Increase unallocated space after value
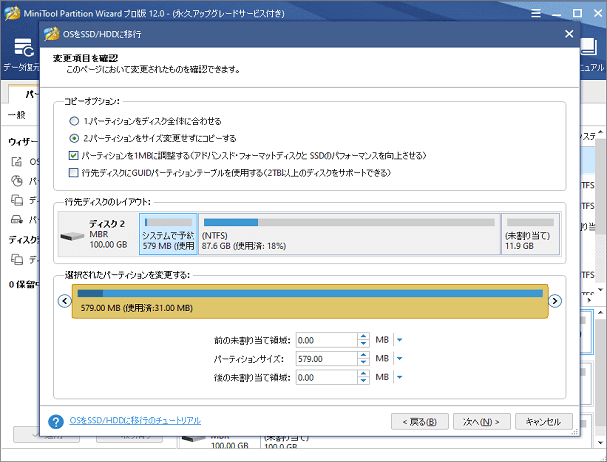607x462 pixels. click(363, 374)
